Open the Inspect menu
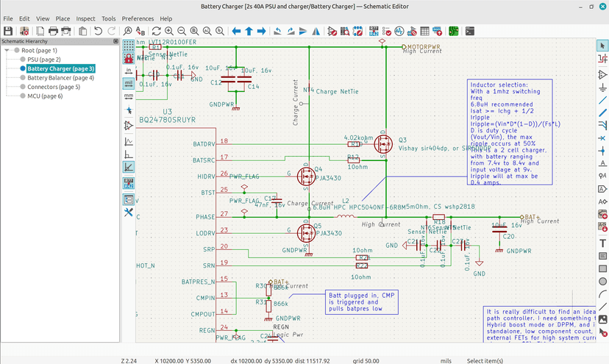 85,18
